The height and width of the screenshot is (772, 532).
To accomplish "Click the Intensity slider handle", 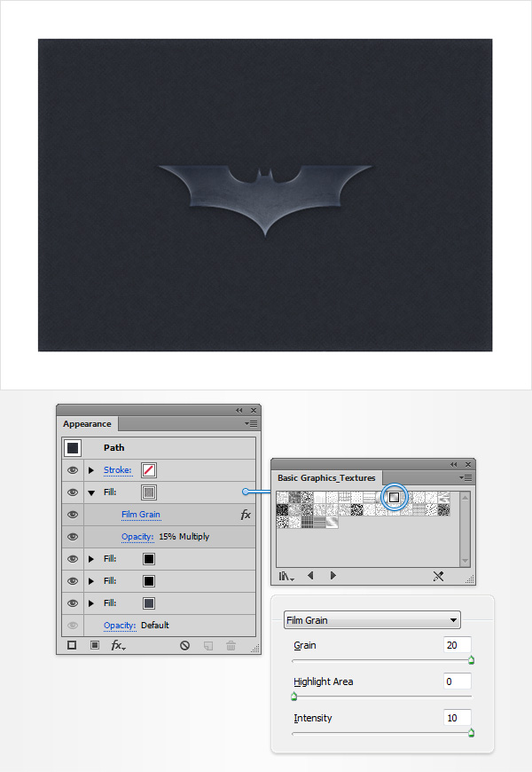I will click(471, 733).
